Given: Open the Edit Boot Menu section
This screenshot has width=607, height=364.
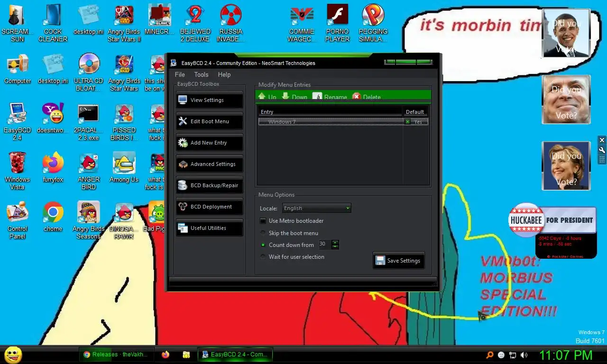Looking at the screenshot, I should pyautogui.click(x=209, y=121).
